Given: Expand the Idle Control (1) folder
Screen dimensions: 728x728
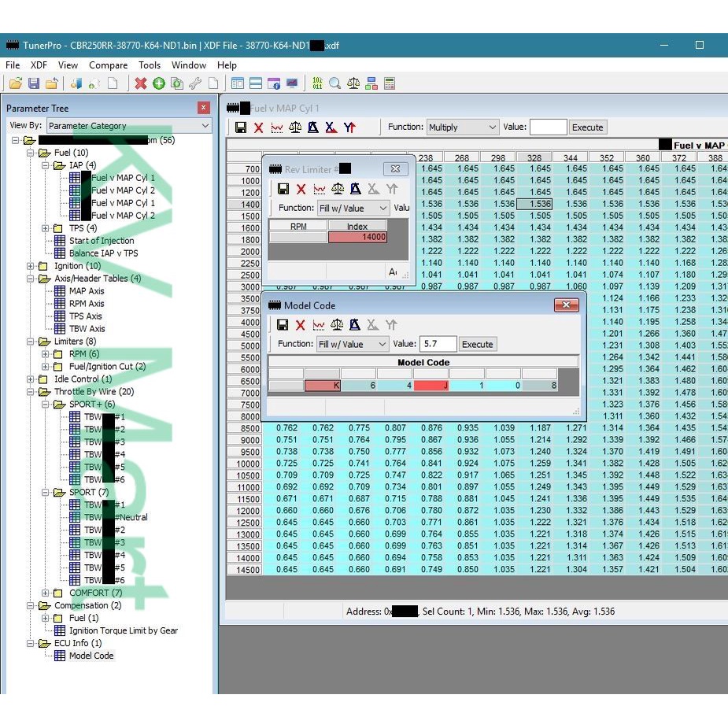Looking at the screenshot, I should point(30,379).
